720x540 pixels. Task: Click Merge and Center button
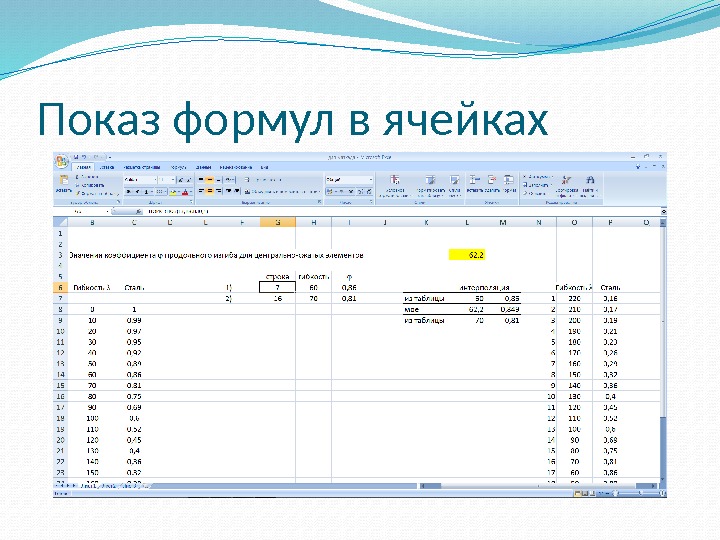[281, 191]
